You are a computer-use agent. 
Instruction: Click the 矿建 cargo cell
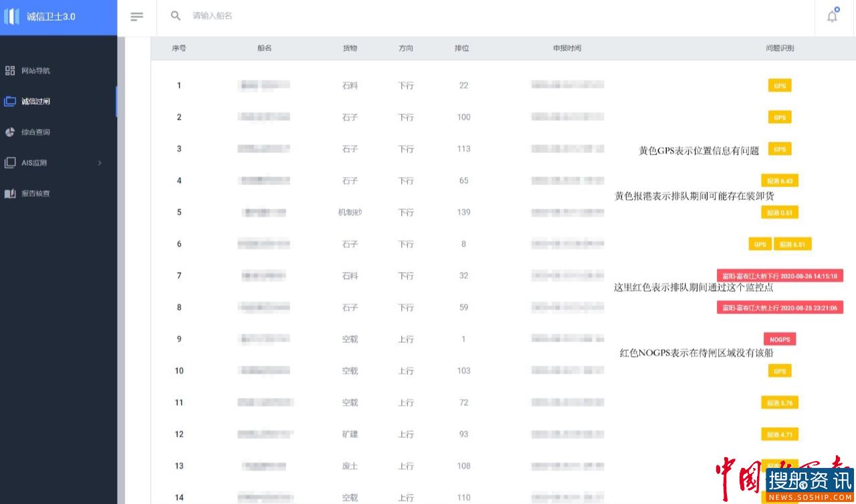click(350, 434)
